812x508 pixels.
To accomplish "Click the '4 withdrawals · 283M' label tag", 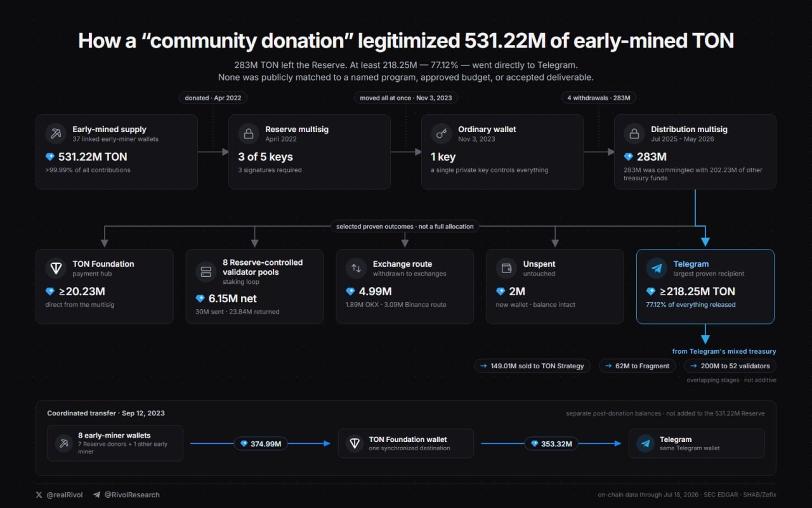I will 599,98.
